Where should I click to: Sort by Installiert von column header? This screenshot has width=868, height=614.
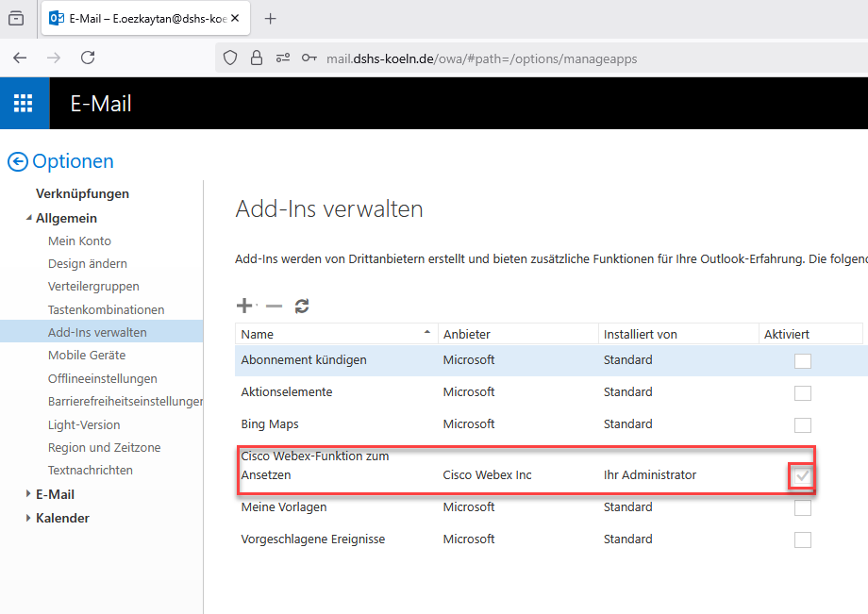pos(678,334)
